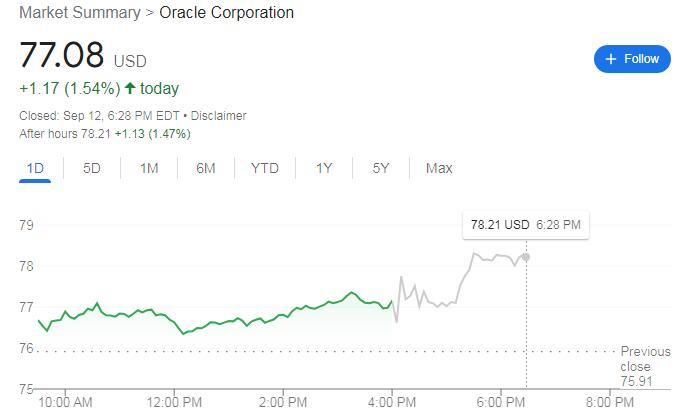Select the YTD range tab
Screen dimensions: 676x409
[x=264, y=168]
